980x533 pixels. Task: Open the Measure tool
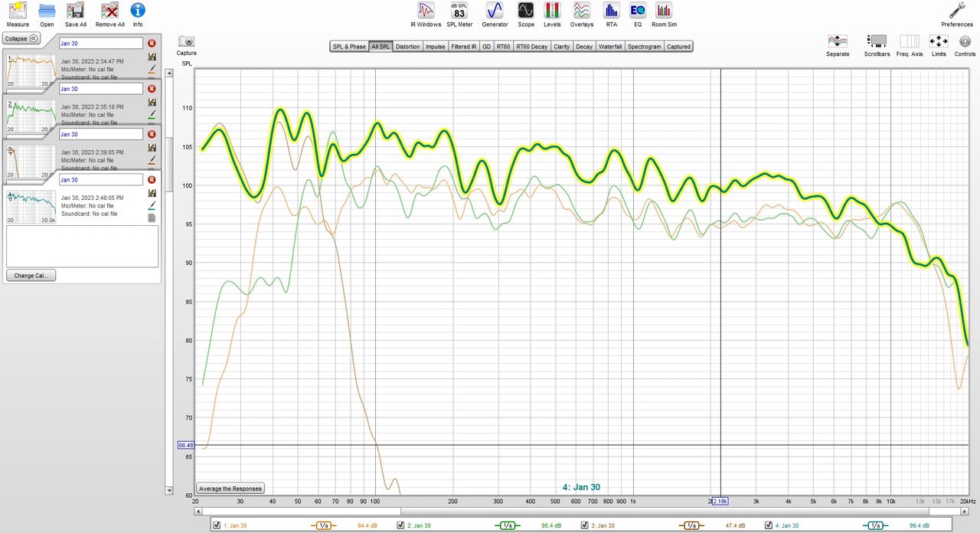tap(17, 15)
